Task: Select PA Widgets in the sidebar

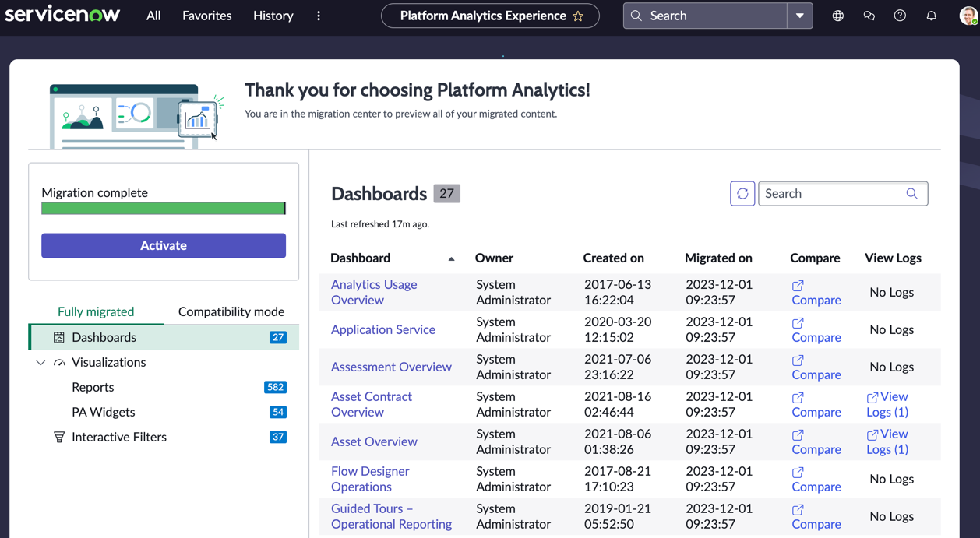Action: (x=104, y=412)
